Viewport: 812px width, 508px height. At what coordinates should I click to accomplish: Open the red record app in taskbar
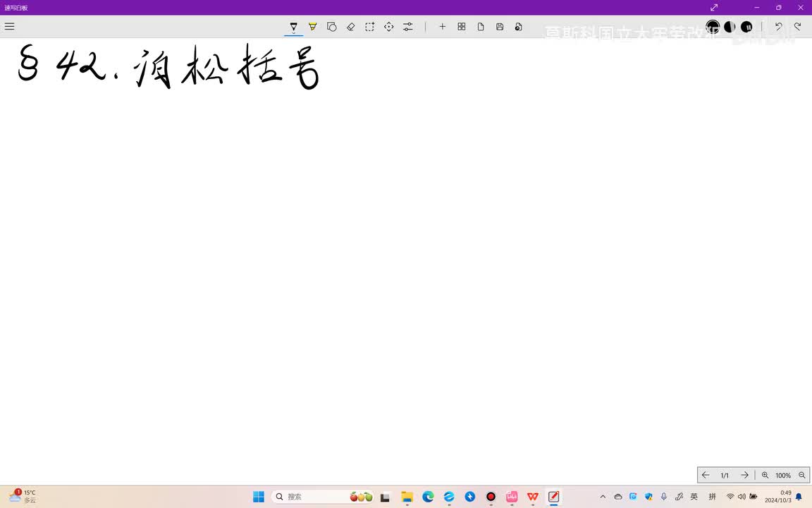point(491,497)
